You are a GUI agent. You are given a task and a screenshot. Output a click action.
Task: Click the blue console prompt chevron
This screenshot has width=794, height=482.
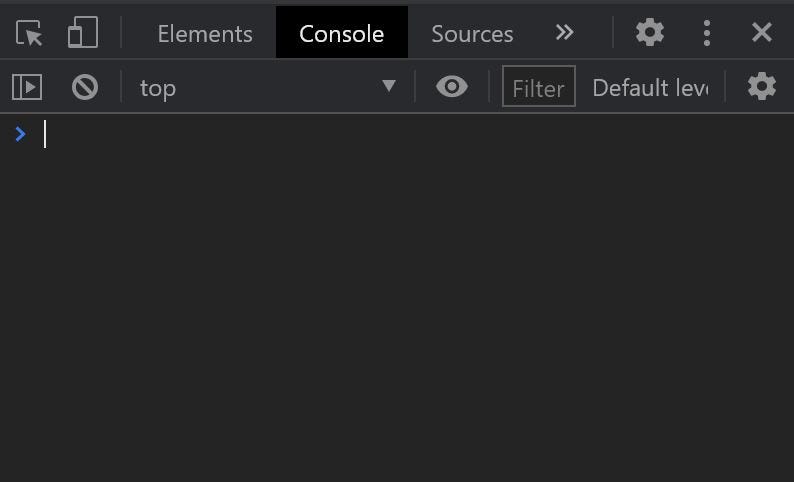pos(20,134)
